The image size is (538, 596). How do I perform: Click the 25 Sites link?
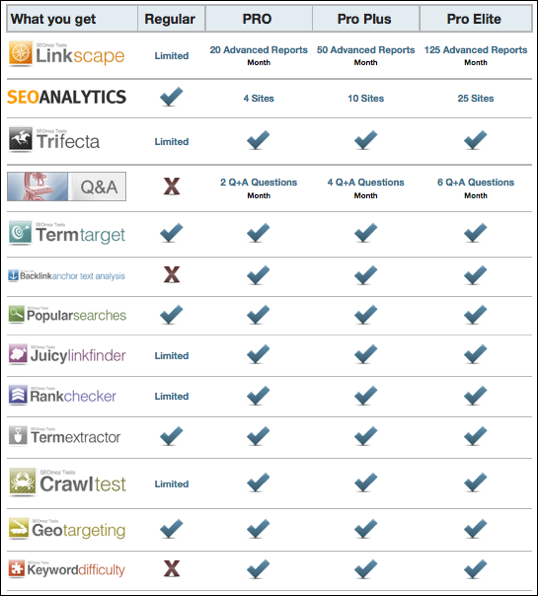[476, 98]
